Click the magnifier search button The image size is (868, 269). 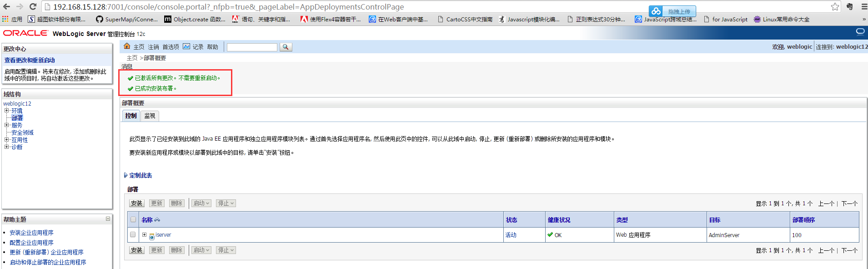tap(286, 47)
